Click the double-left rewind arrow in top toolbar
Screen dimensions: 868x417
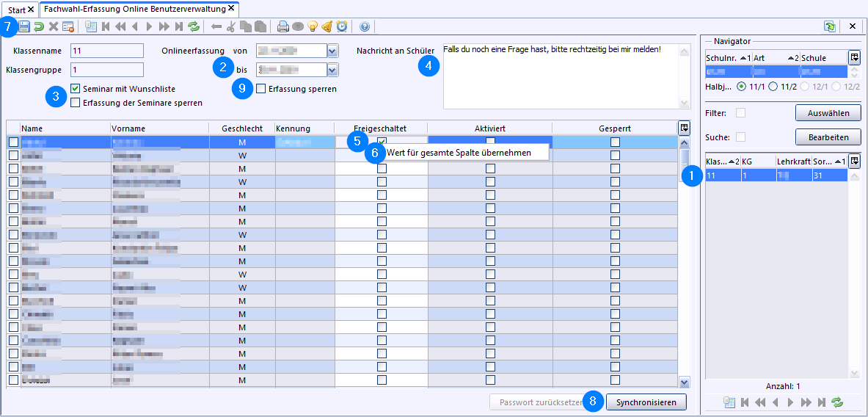(x=120, y=26)
